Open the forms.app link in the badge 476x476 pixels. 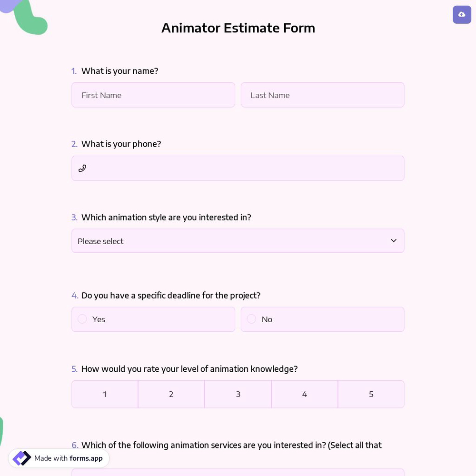click(x=86, y=458)
